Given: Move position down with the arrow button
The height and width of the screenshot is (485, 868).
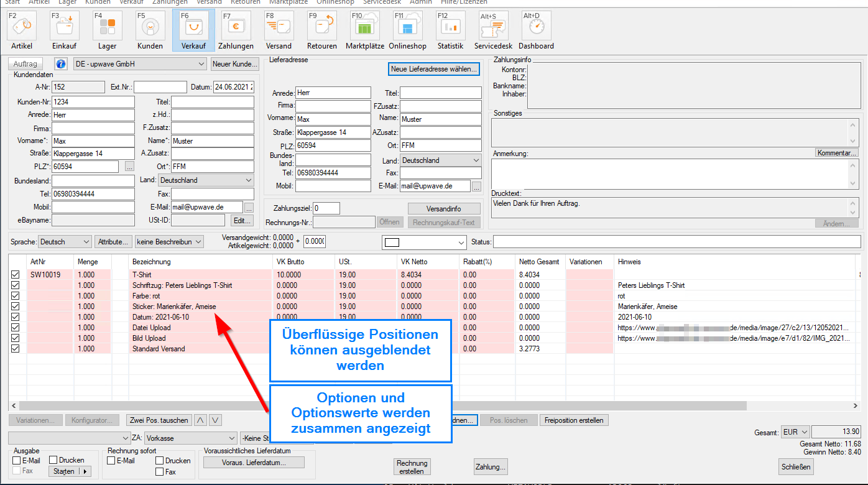Looking at the screenshot, I should coord(215,420).
